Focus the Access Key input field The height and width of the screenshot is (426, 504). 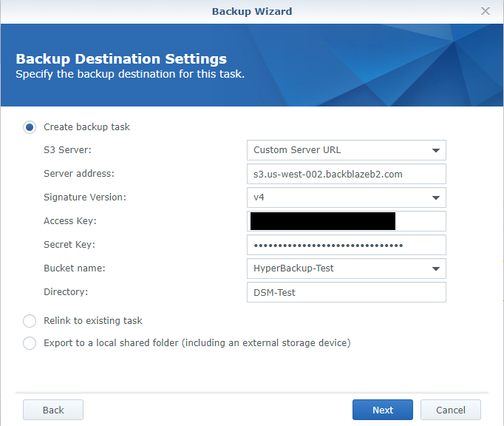[346, 221]
